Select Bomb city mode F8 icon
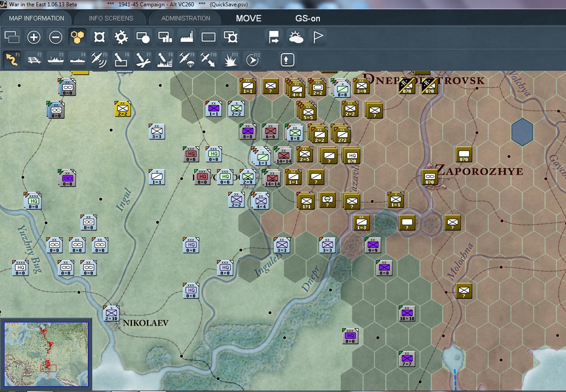The image size is (566, 392). pos(165,60)
